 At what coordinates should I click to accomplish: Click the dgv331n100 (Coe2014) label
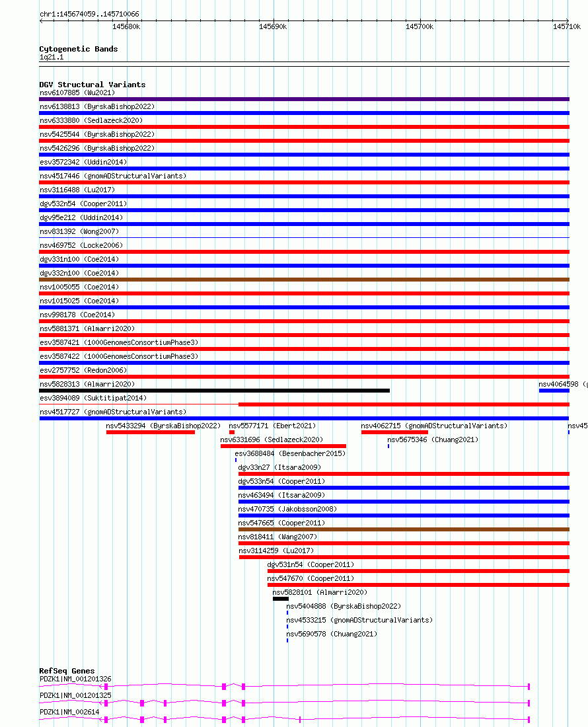79,260
